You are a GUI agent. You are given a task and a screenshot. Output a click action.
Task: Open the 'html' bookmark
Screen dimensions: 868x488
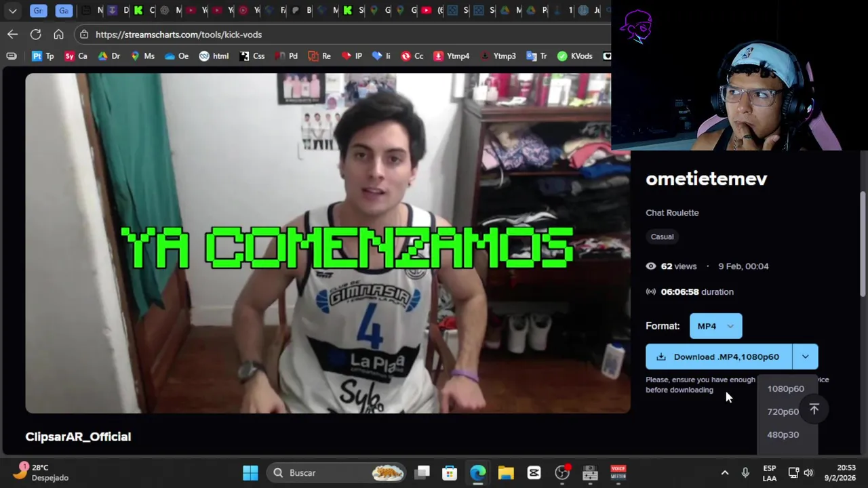(214, 56)
